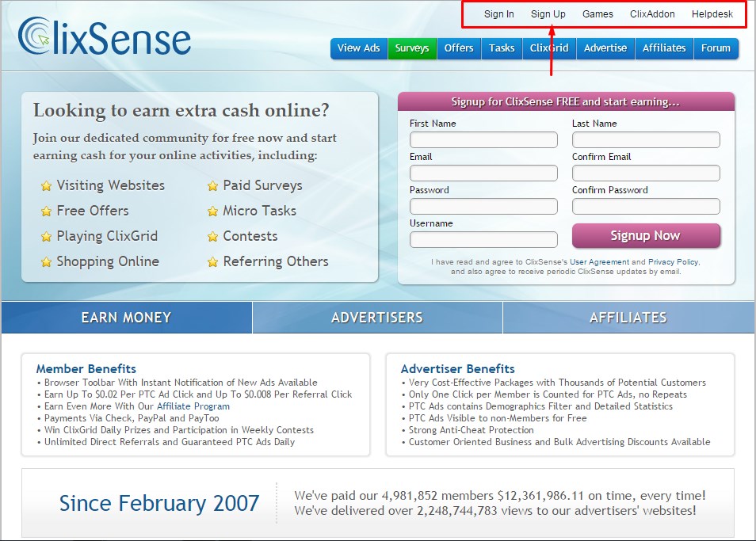Focus the Email field
The image size is (756, 541).
[x=483, y=173]
